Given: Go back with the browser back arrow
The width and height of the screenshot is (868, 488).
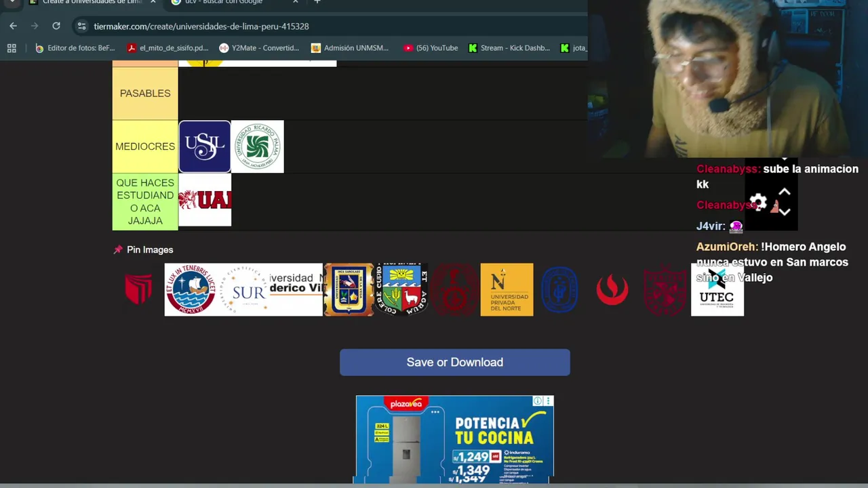Looking at the screenshot, I should click(13, 26).
